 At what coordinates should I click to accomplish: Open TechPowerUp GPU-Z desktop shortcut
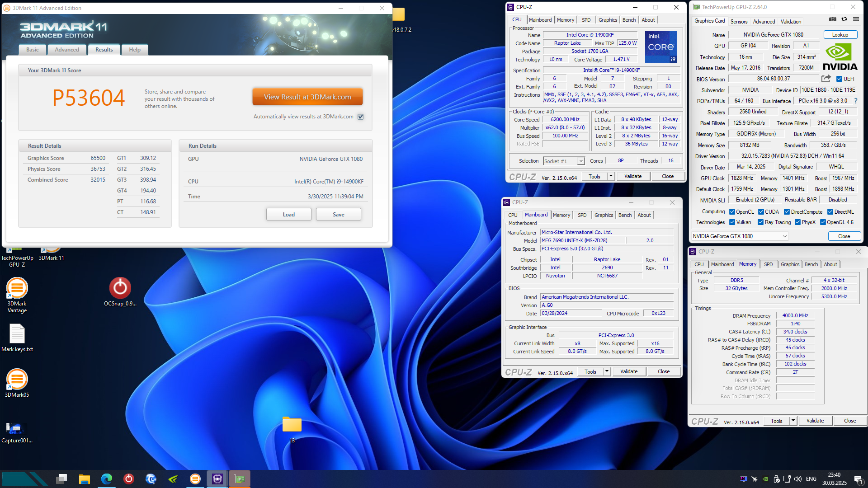point(17,256)
